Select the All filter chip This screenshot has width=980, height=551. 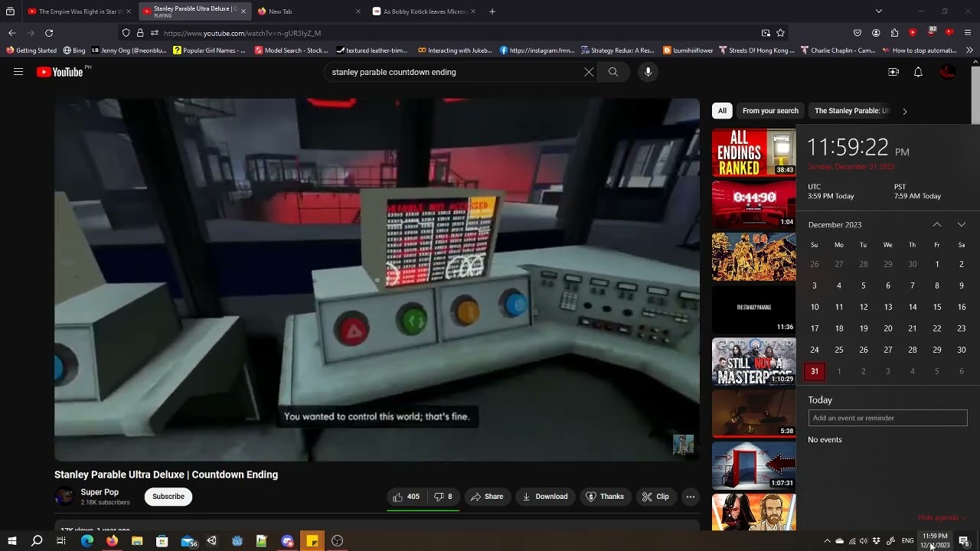point(722,111)
